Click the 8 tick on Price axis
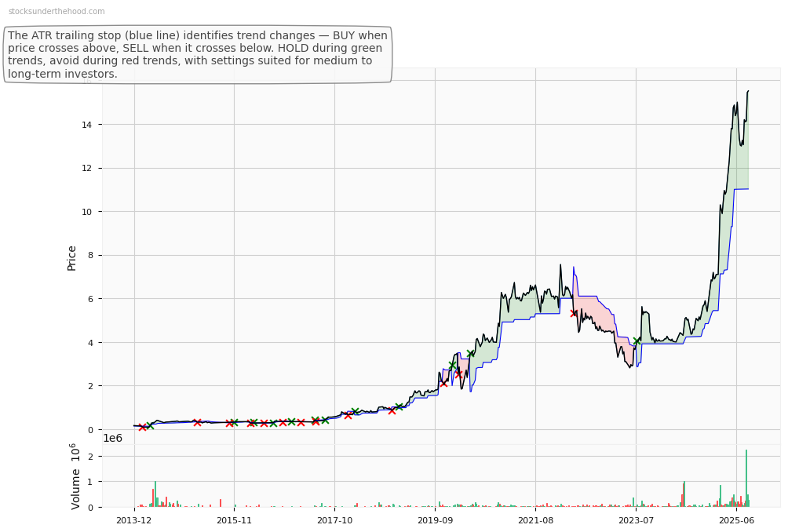 pos(89,255)
